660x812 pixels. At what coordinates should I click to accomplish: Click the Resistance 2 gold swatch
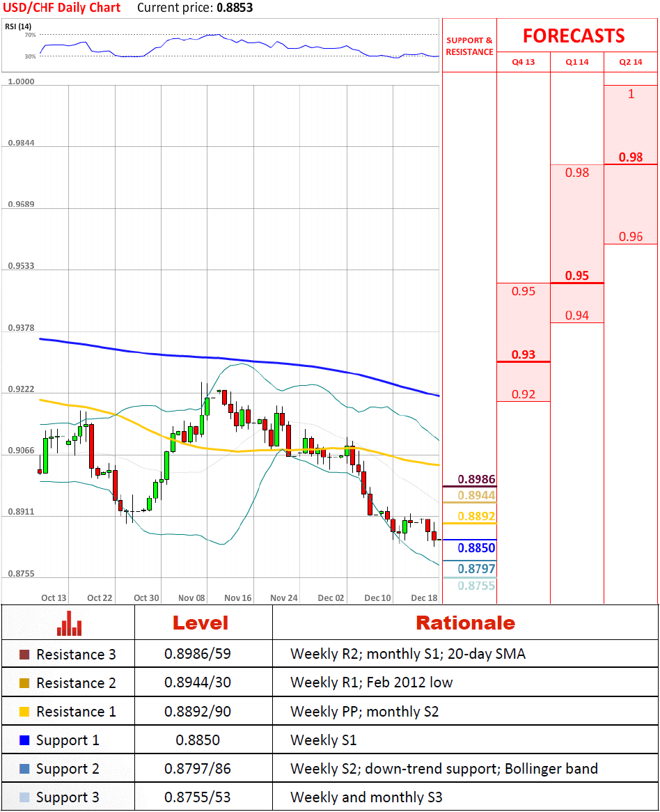coord(24,683)
